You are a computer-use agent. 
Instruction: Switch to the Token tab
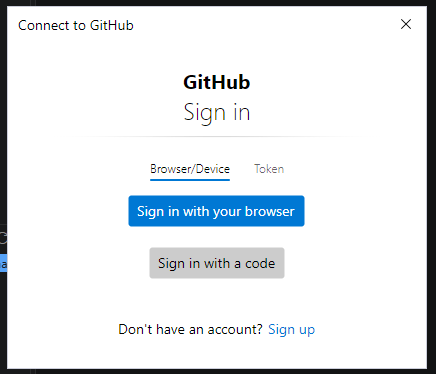pyautogui.click(x=269, y=169)
